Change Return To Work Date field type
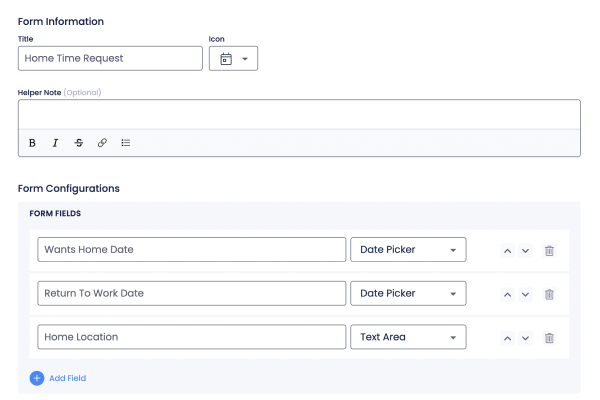Viewport: 600px width, 400px height. [x=407, y=294]
